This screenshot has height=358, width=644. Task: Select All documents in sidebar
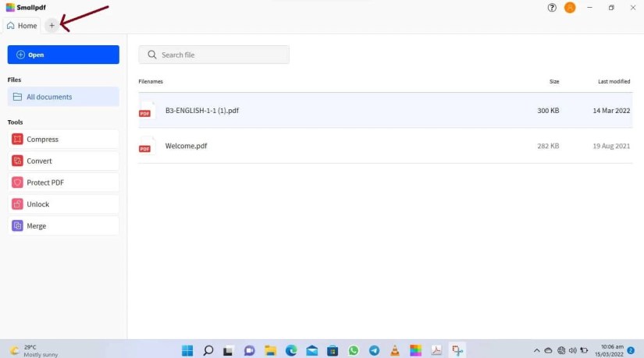coord(63,97)
